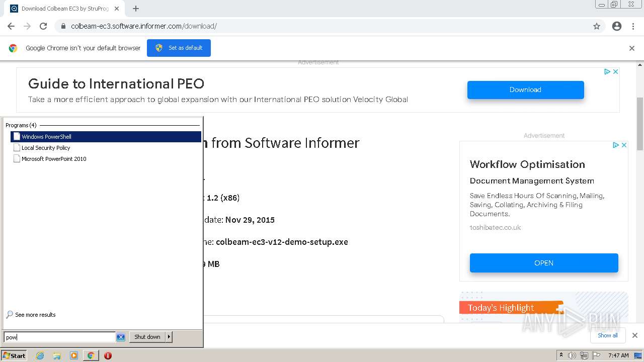644x362 pixels.
Task: Click the 'Document Management System' ad subheading
Action: (x=532, y=180)
